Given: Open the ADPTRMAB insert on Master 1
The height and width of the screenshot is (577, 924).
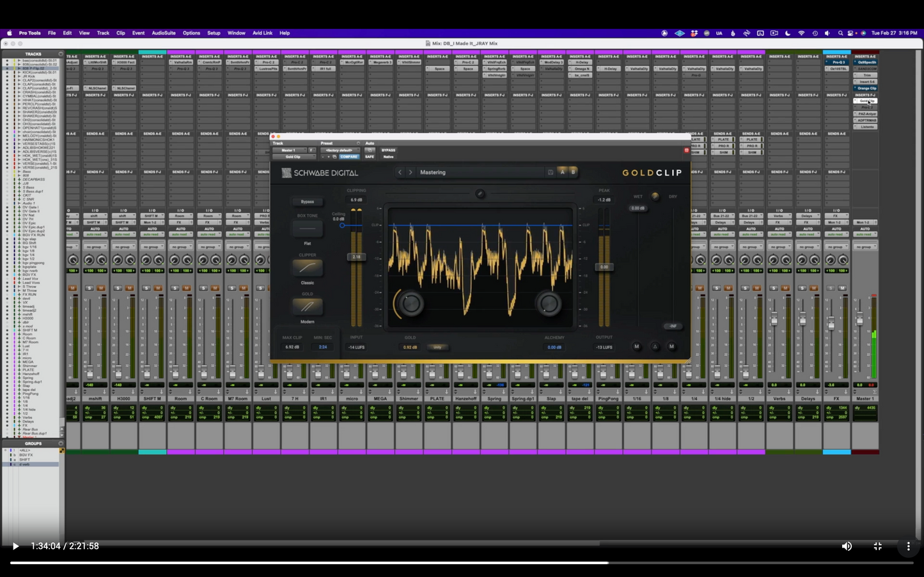Looking at the screenshot, I should pos(866,120).
